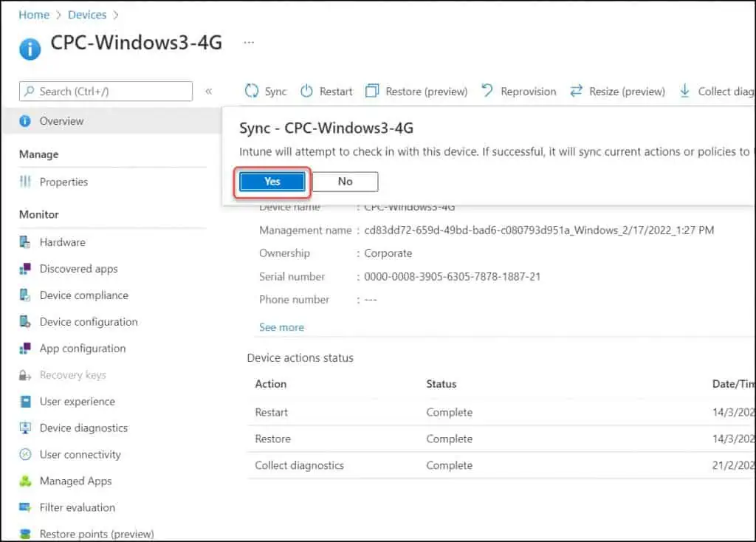
Task: Confirm sync by clicking Yes
Action: click(x=272, y=182)
